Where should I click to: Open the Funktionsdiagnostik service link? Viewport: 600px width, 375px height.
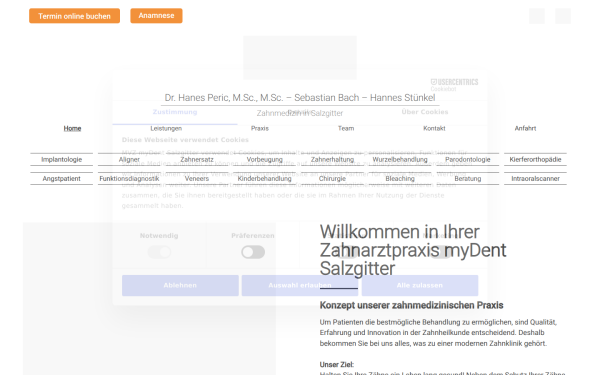(x=129, y=179)
